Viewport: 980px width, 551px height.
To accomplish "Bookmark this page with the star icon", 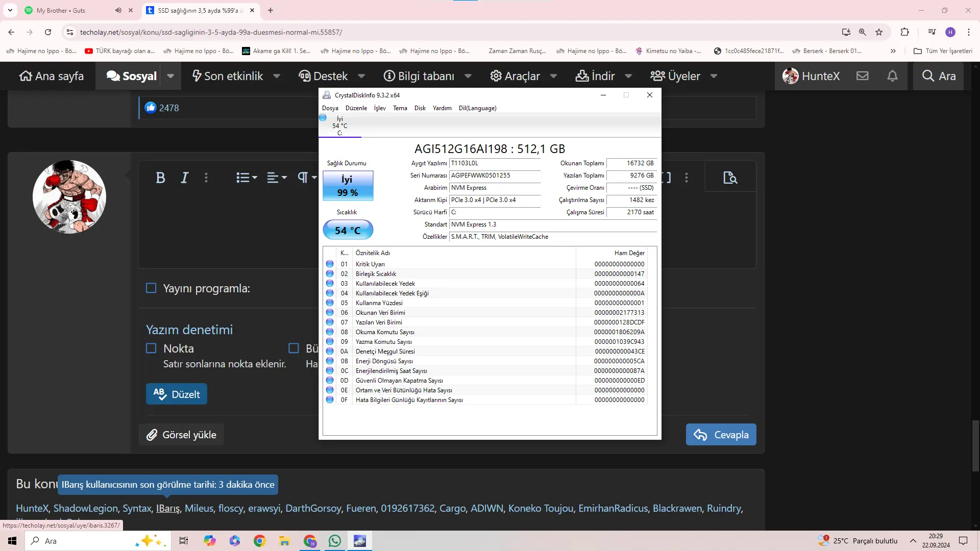I will (878, 32).
